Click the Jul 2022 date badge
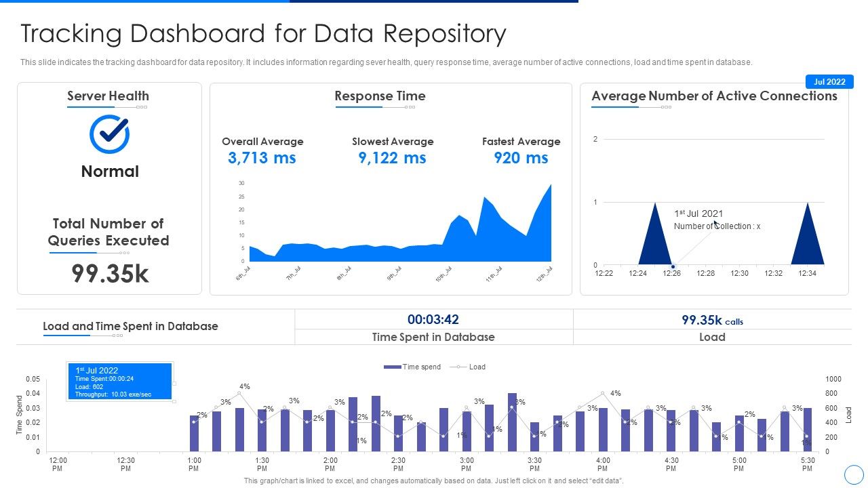The width and height of the screenshot is (868, 488). [x=829, y=82]
